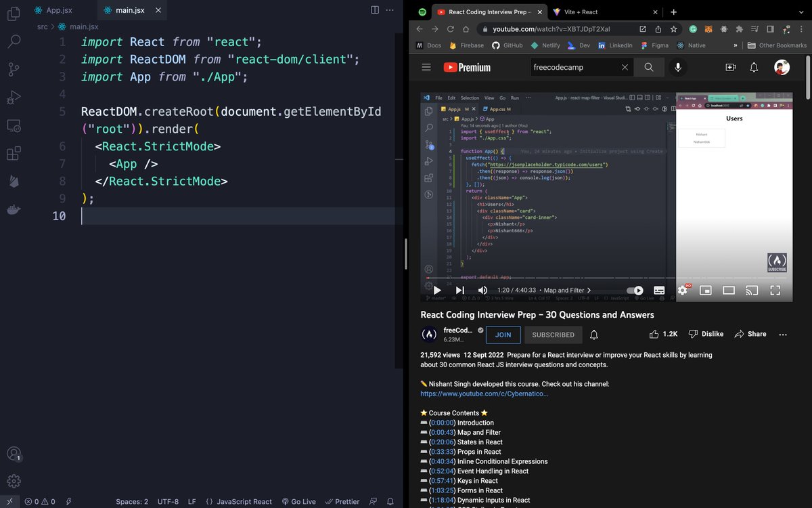Click the feedback icon in the VS Code status bar

(374, 502)
